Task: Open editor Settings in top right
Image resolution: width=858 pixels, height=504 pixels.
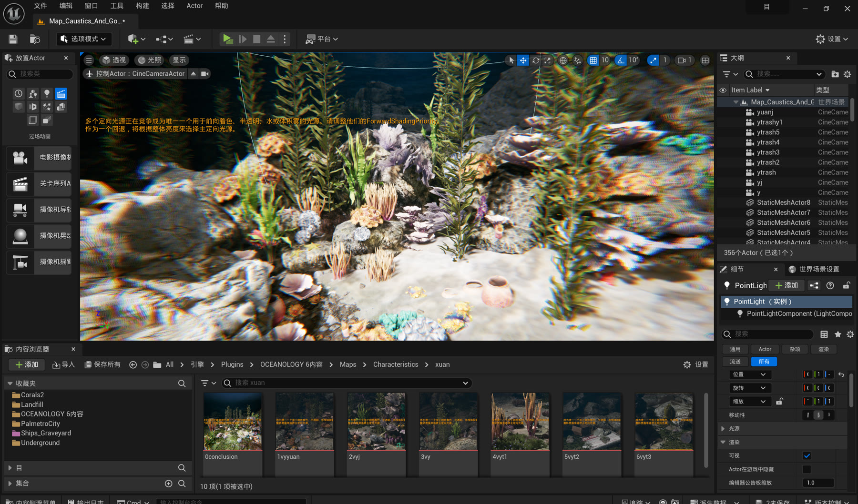Action: [x=832, y=39]
